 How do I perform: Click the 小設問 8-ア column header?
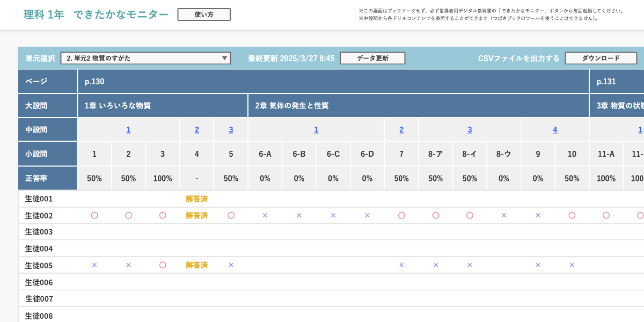tap(435, 154)
